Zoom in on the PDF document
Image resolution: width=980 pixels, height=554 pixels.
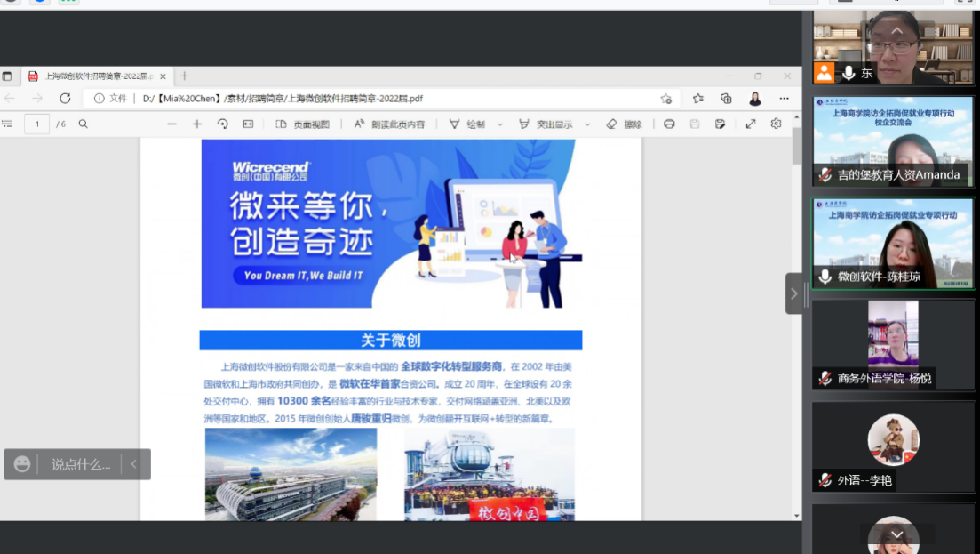196,124
